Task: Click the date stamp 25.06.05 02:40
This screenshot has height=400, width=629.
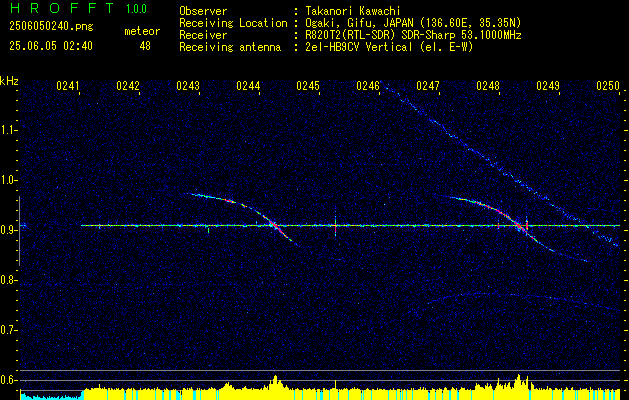Action: click(x=51, y=46)
